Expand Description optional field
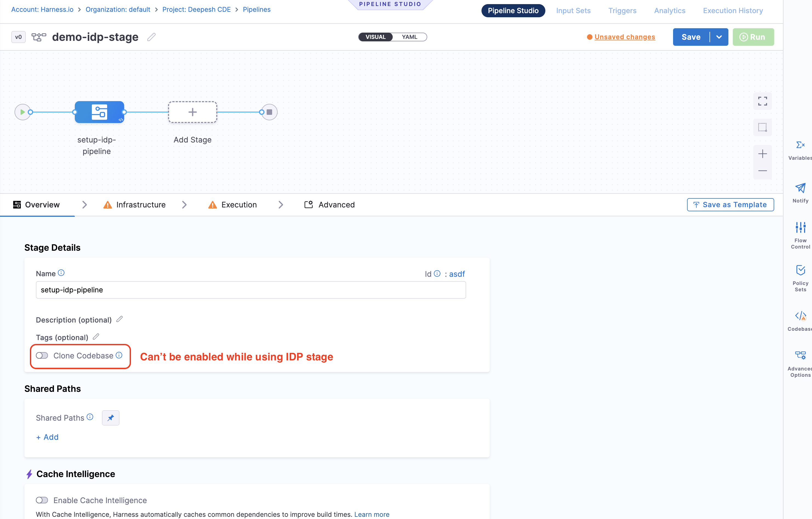This screenshot has height=519, width=812. click(x=119, y=319)
